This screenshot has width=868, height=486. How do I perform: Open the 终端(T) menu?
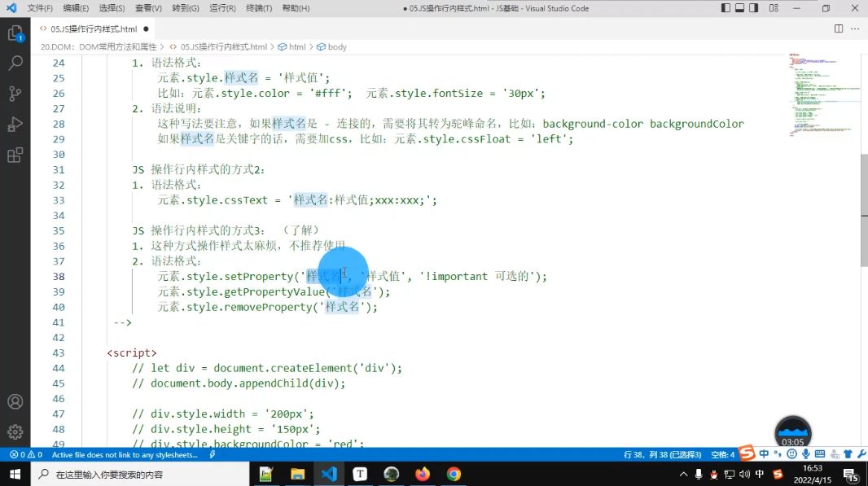(x=259, y=8)
